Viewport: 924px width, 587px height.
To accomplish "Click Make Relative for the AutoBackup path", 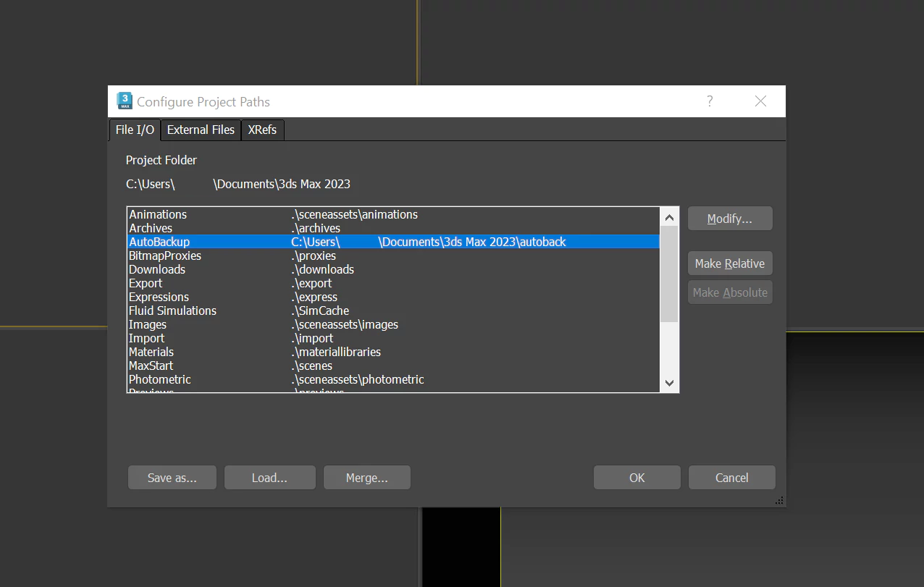I will click(729, 263).
